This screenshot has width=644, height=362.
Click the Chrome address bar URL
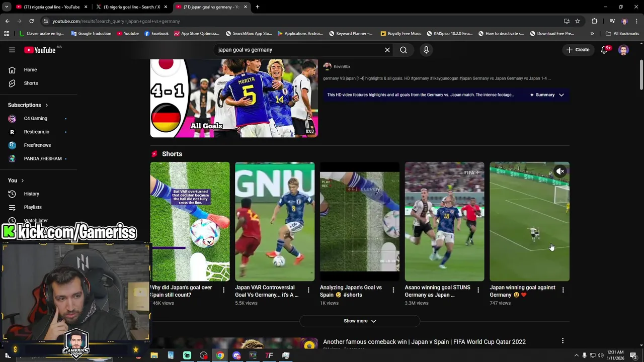pyautogui.click(x=116, y=21)
